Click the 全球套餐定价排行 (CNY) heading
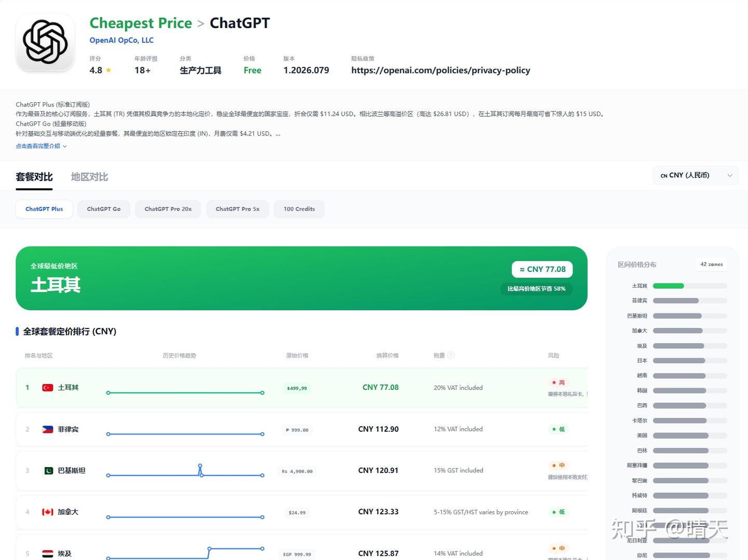The height and width of the screenshot is (560, 748). pyautogui.click(x=70, y=332)
